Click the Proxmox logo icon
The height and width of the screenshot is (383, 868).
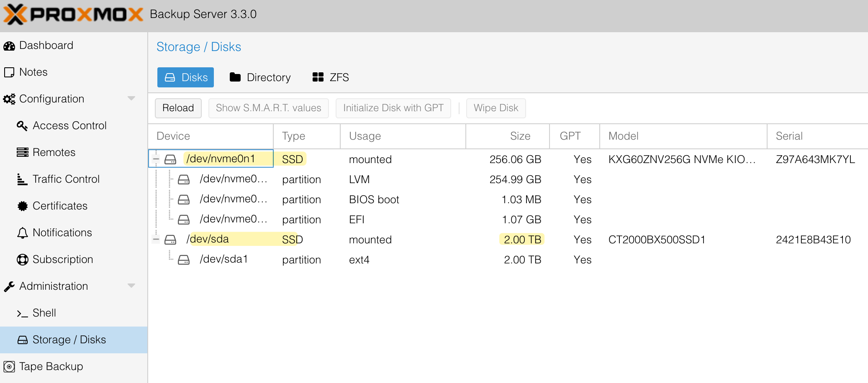[x=15, y=15]
